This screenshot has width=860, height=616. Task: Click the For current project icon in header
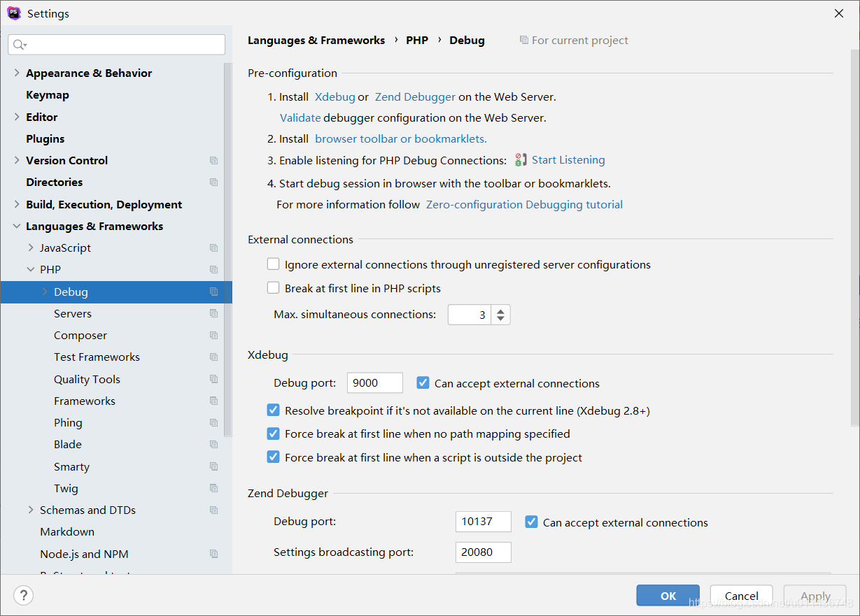point(523,40)
